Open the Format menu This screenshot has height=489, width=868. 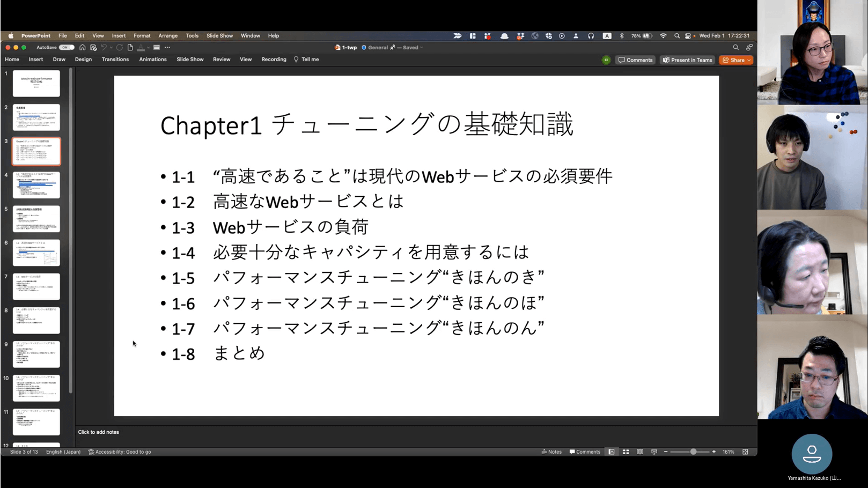[x=142, y=36]
